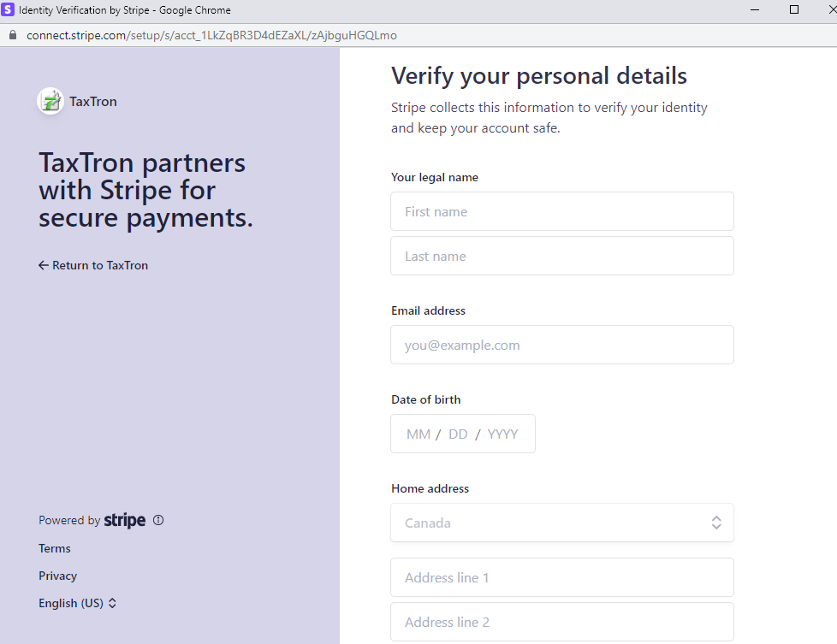Click the TaxTron logo icon

coord(50,101)
